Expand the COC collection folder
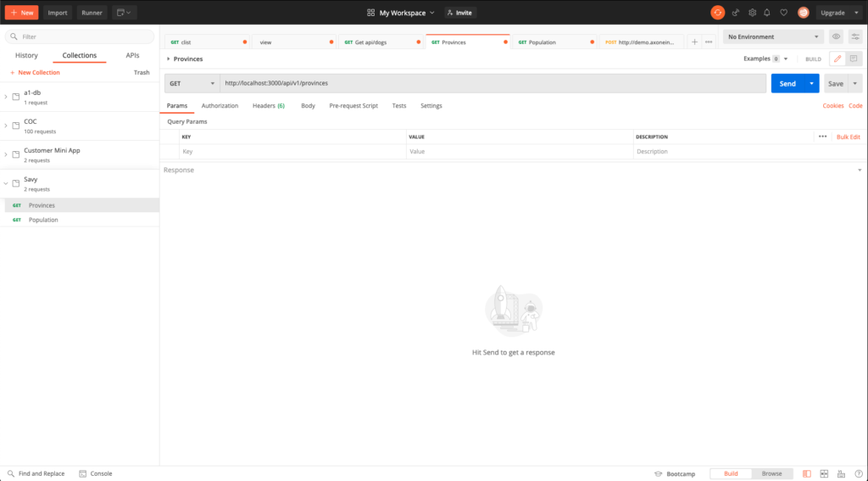The height and width of the screenshot is (481, 868). click(x=6, y=126)
